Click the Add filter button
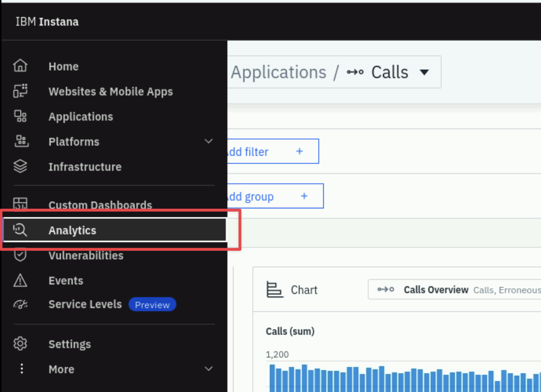Screen dimensions: 541x392 tap(272, 151)
